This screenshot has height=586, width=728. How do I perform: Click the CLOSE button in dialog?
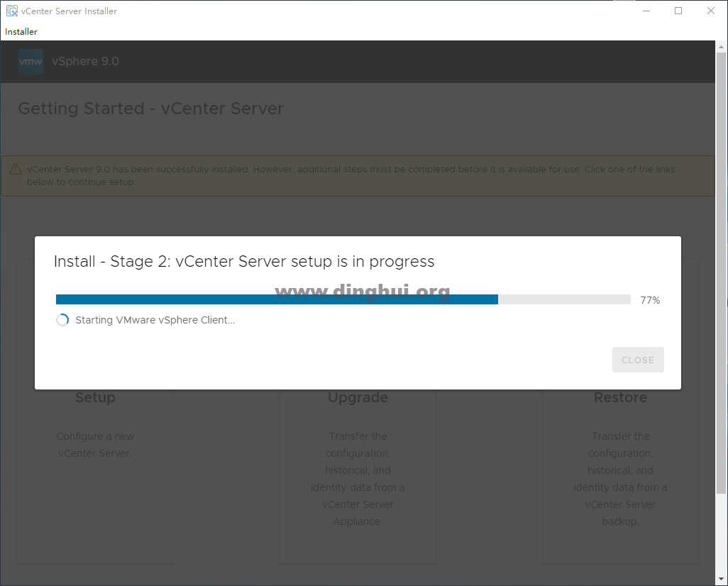(x=638, y=360)
